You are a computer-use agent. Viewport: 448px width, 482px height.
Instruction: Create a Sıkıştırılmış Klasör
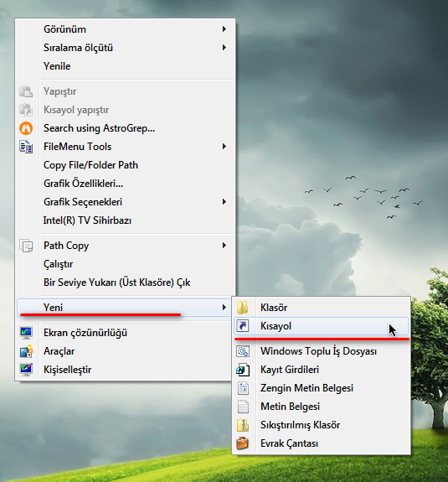click(322, 425)
